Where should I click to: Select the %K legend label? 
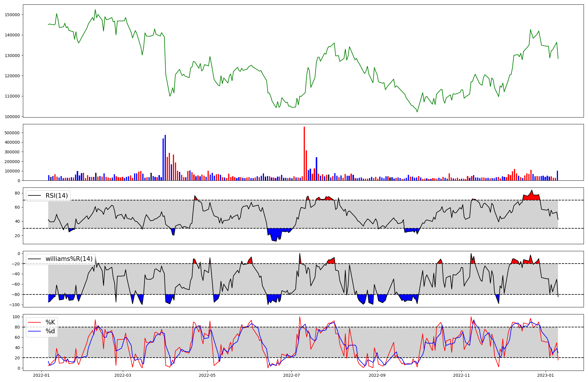pos(50,322)
